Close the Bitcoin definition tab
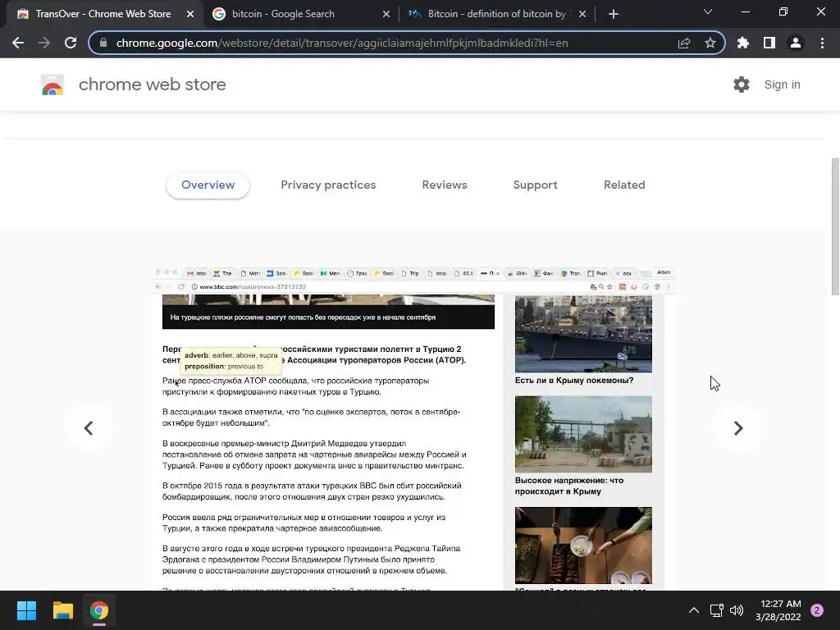Screen dimensions: 840x630 point(582,14)
